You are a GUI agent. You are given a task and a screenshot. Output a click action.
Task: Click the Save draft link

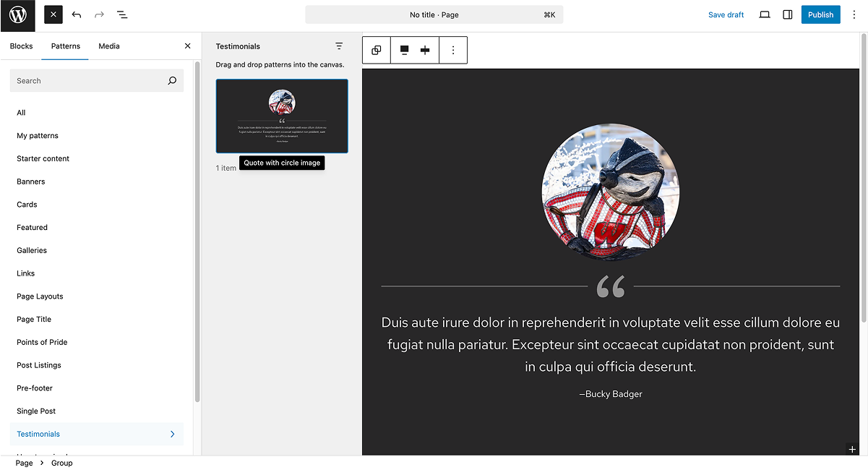726,14
